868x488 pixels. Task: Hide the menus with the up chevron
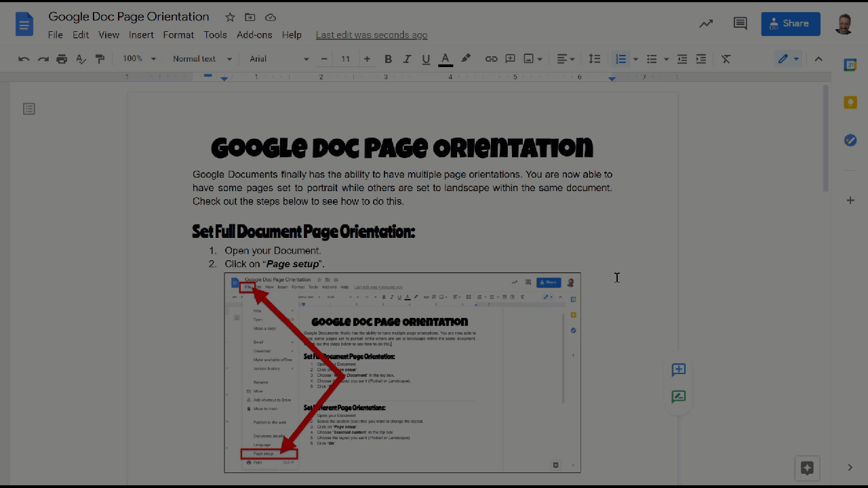pyautogui.click(x=818, y=59)
